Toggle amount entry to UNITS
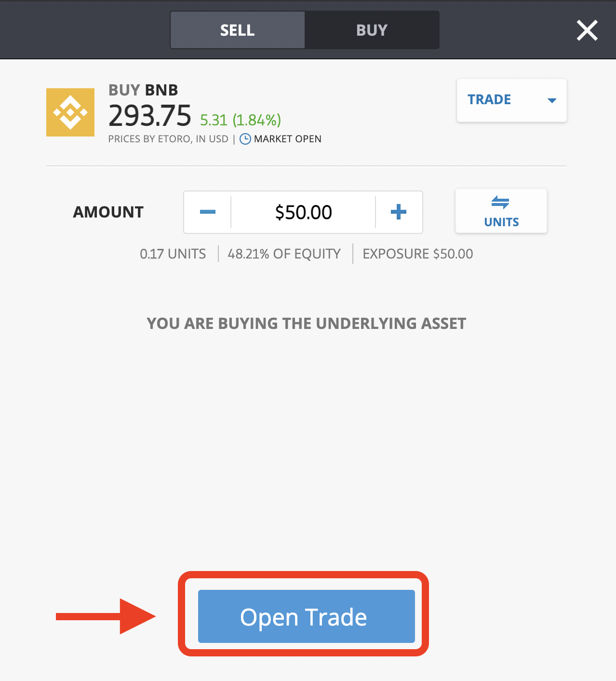 [501, 211]
